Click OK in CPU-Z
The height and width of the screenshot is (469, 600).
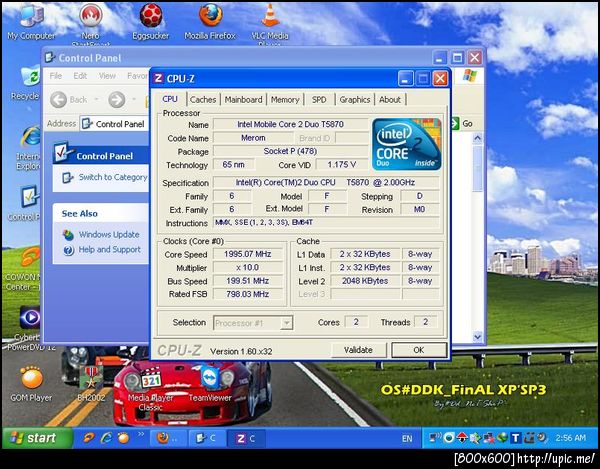tap(418, 350)
